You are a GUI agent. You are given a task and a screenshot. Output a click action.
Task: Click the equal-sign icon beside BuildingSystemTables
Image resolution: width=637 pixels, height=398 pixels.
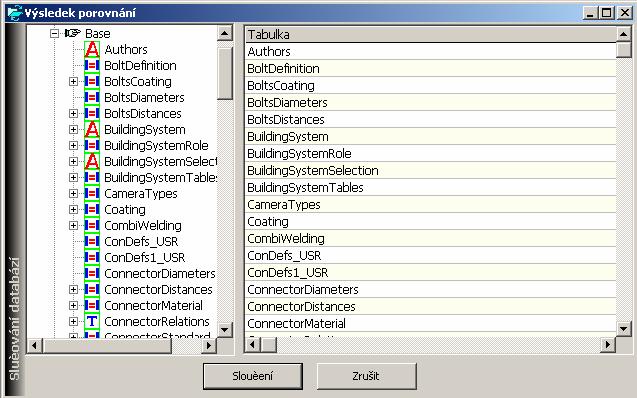[92, 177]
